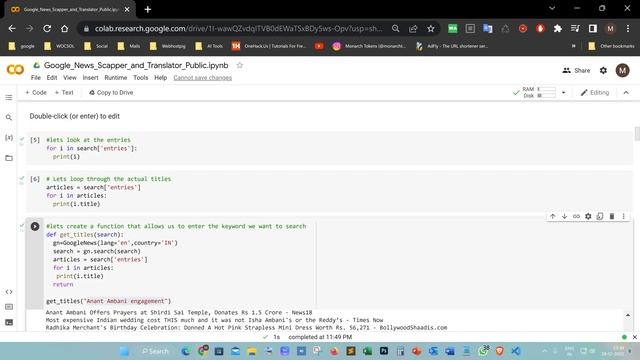Image resolution: width=640 pixels, height=360 pixels.
Task: Open the Edit menu
Action: 52,78
